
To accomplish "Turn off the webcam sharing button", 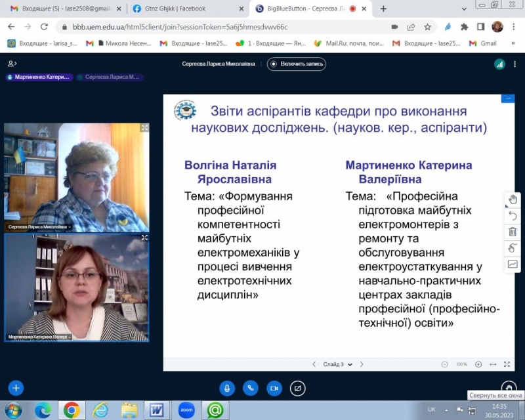I will [274, 388].
